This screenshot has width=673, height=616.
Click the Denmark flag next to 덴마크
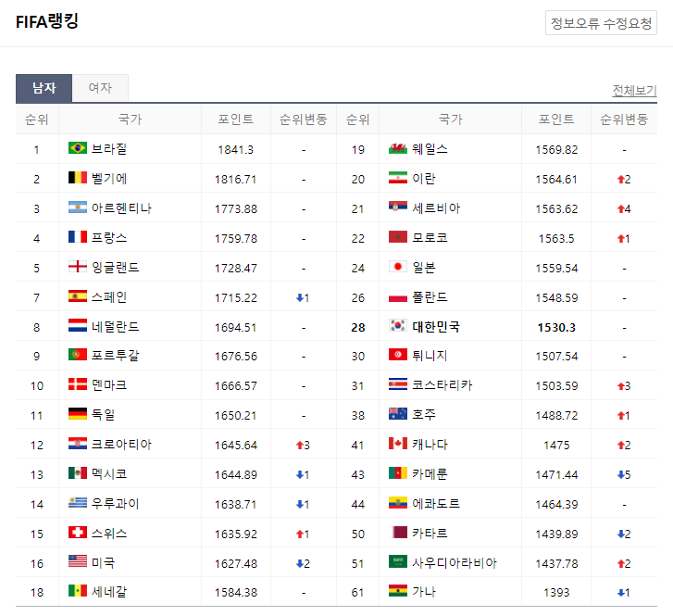point(78,384)
